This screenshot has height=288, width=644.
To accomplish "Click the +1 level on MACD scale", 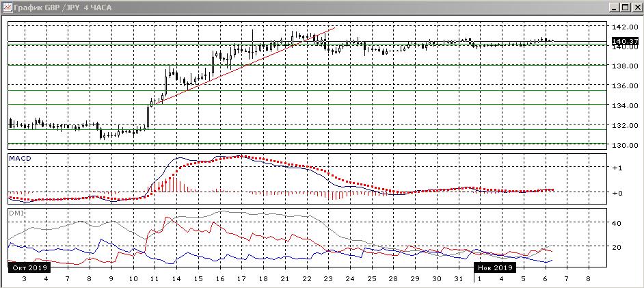I will pyautogui.click(x=617, y=168).
